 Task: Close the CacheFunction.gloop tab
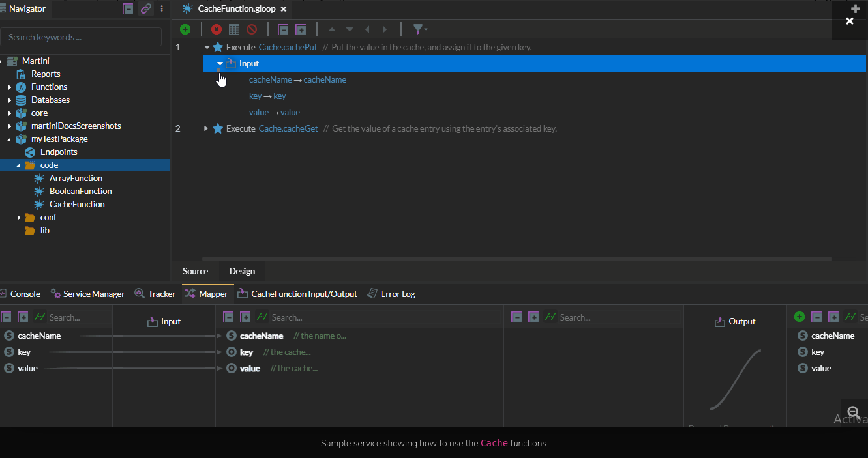(283, 9)
